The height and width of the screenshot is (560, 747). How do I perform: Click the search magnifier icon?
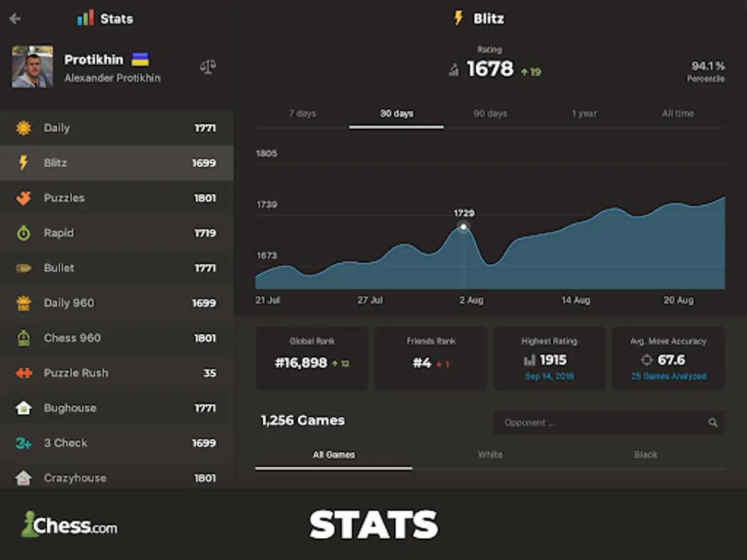pos(713,422)
